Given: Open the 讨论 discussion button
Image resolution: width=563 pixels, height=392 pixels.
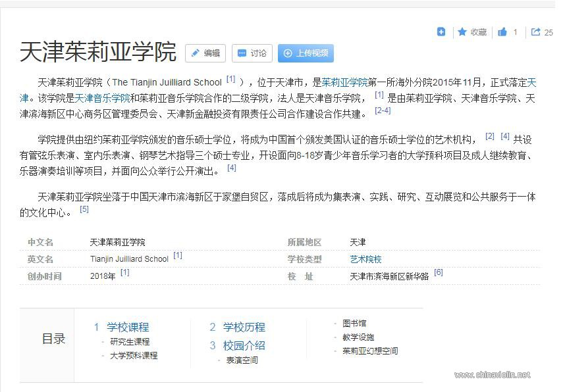Looking at the screenshot, I should tap(252, 53).
